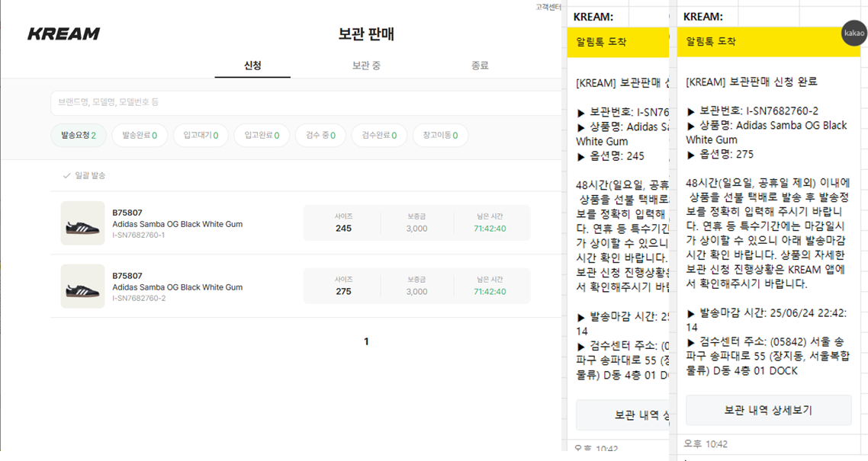The width and height of the screenshot is (868, 461).
Task: Click 보관 내역 상세보기 in the right Kakao message
Action: [768, 410]
